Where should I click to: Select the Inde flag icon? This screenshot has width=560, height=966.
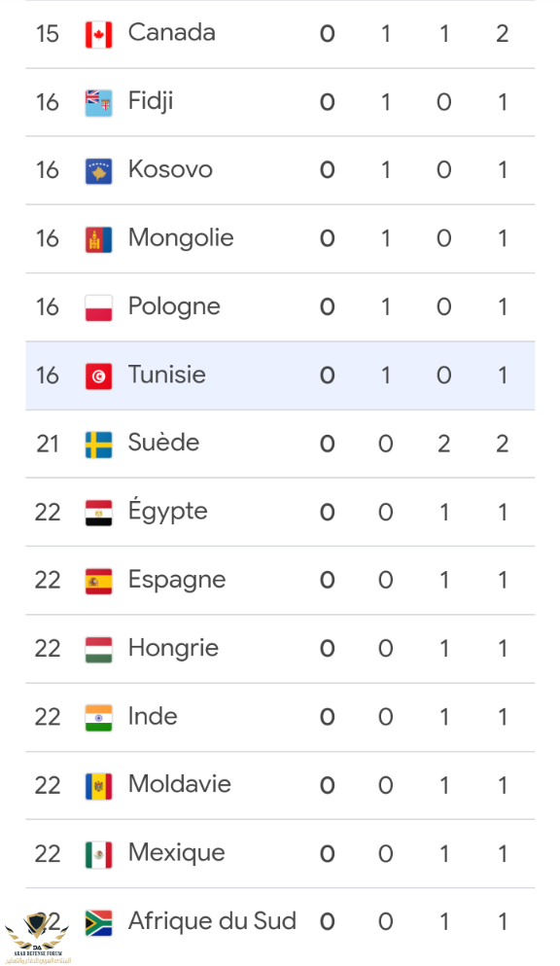(x=98, y=718)
